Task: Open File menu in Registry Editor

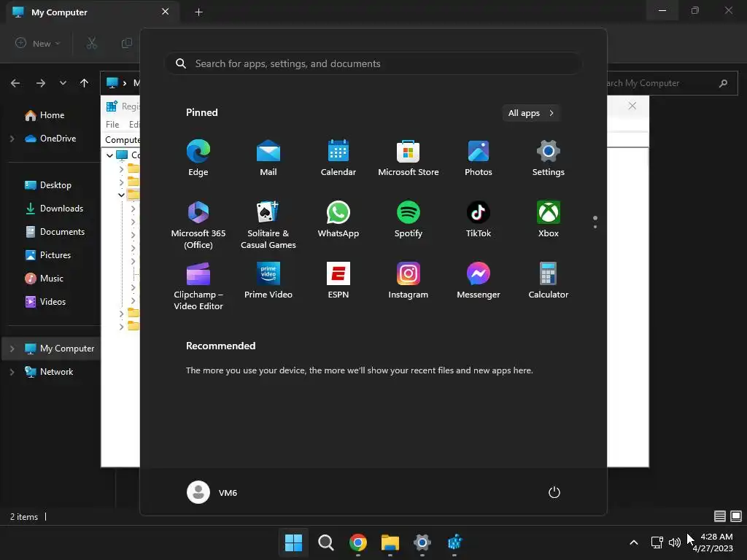Action: 112,124
